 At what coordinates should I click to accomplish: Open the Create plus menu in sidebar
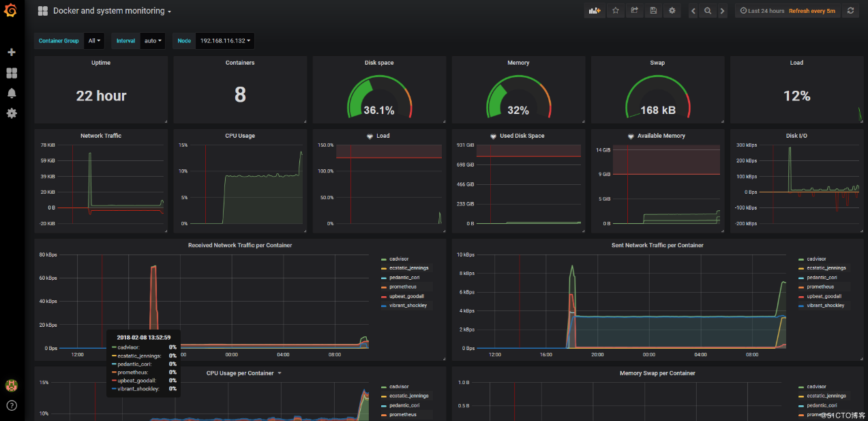12,53
